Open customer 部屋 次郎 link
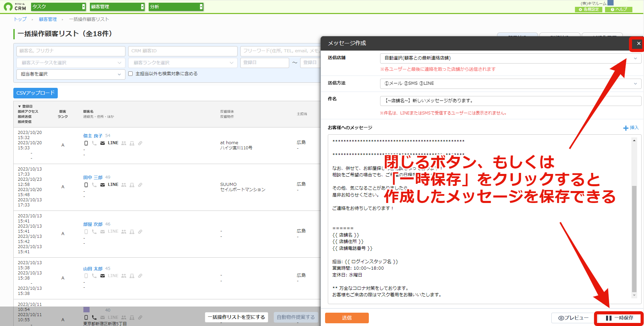The width and height of the screenshot is (644, 326). (x=93, y=224)
